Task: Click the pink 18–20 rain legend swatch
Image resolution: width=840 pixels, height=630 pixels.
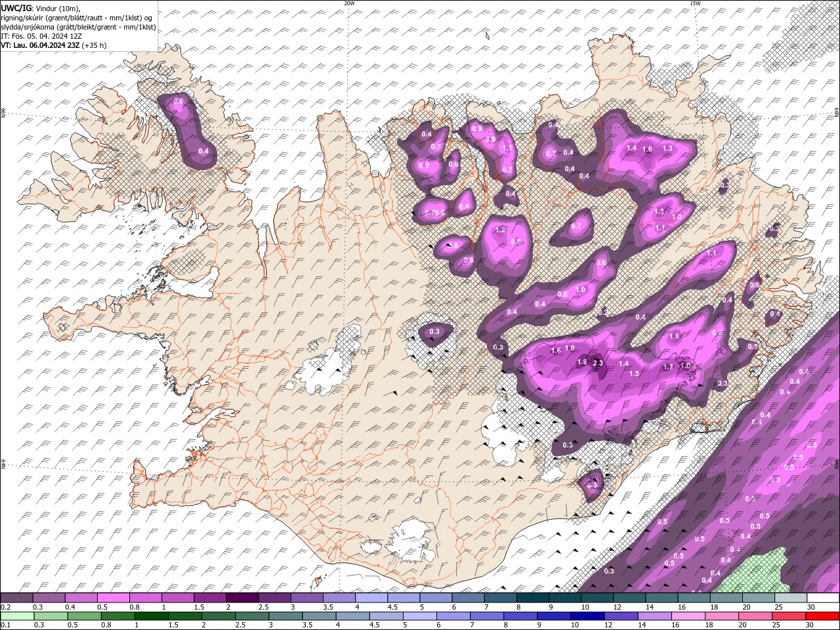Action: pos(721,616)
